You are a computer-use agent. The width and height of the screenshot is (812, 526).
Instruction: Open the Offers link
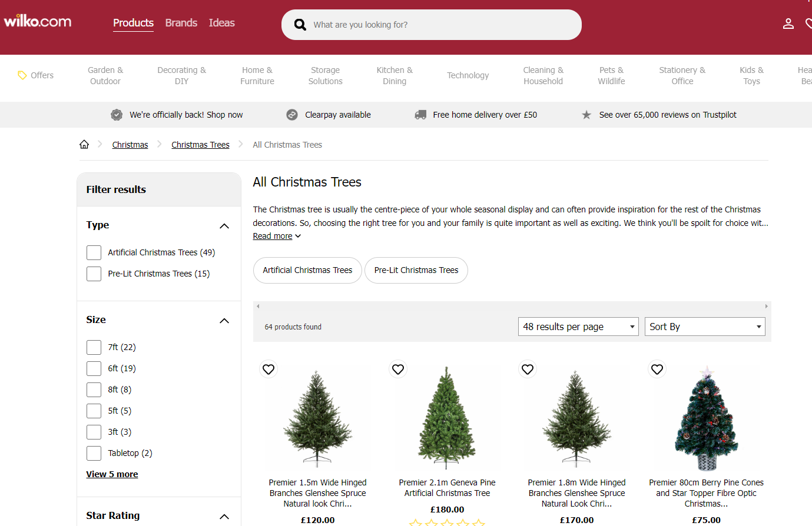coord(42,75)
